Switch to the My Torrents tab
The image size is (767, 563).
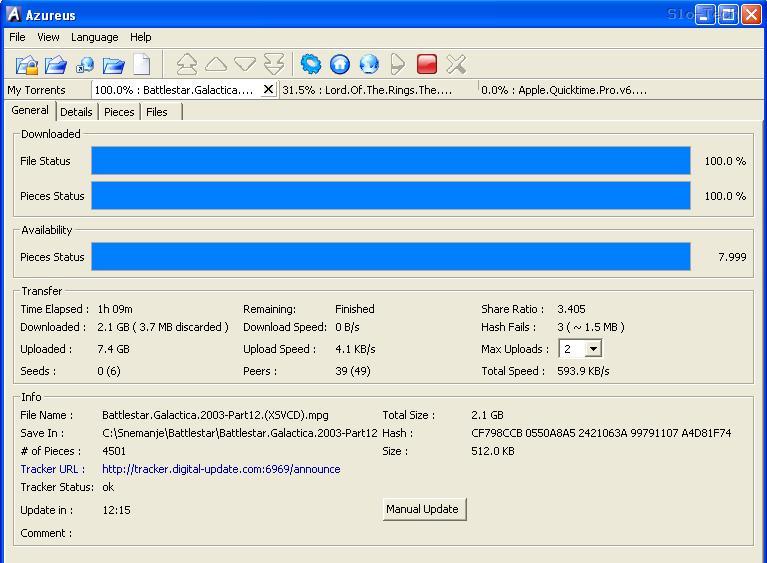[x=36, y=90]
